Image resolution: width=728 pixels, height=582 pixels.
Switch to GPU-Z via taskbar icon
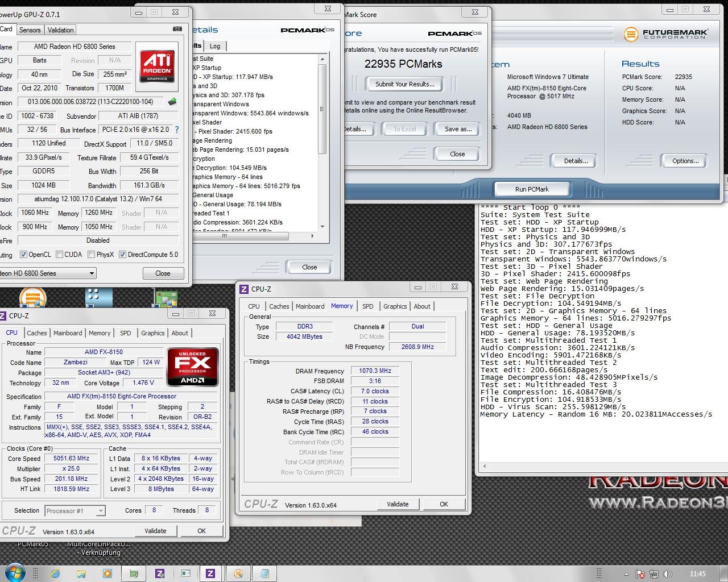[x=134, y=573]
